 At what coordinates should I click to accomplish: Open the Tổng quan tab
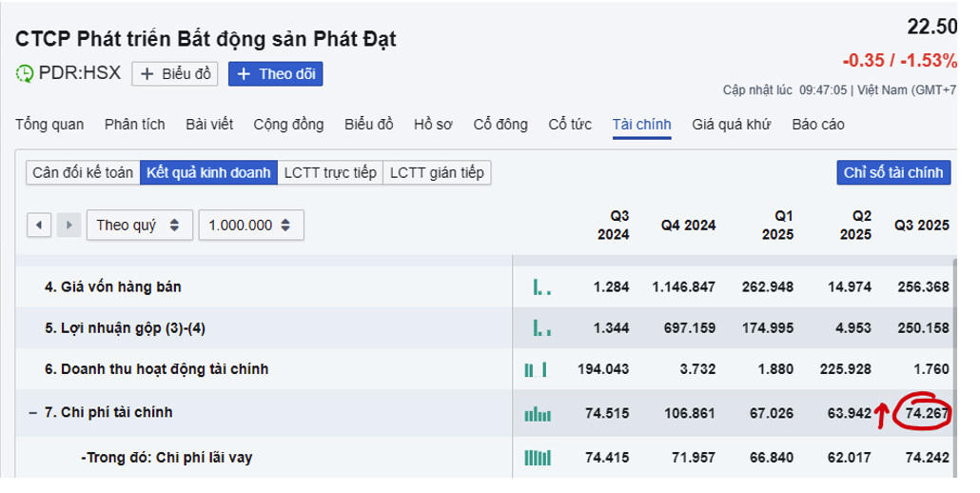point(49,125)
